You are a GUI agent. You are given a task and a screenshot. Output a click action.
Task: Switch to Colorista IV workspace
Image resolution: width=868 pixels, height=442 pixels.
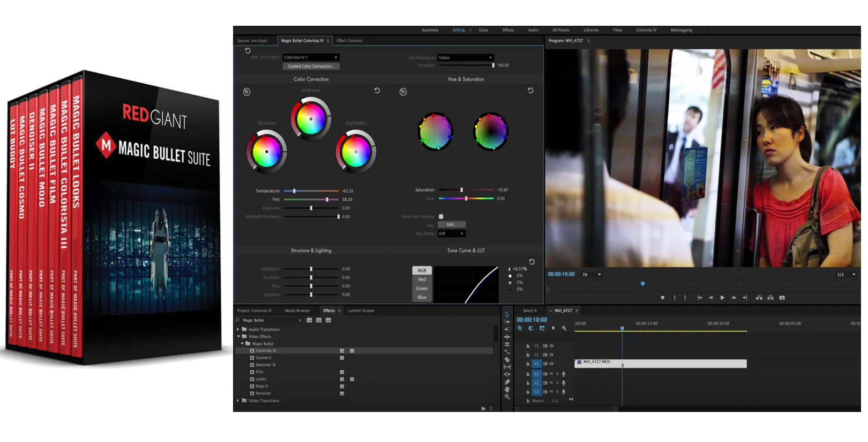[646, 30]
